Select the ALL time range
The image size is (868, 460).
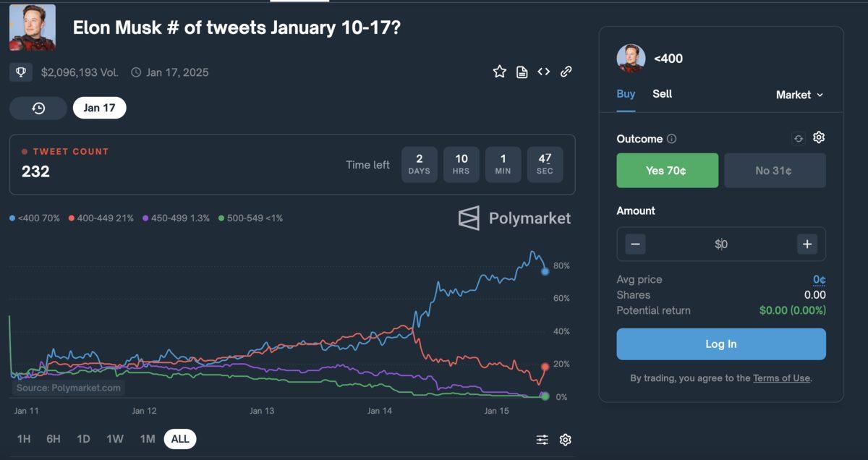[x=180, y=439]
